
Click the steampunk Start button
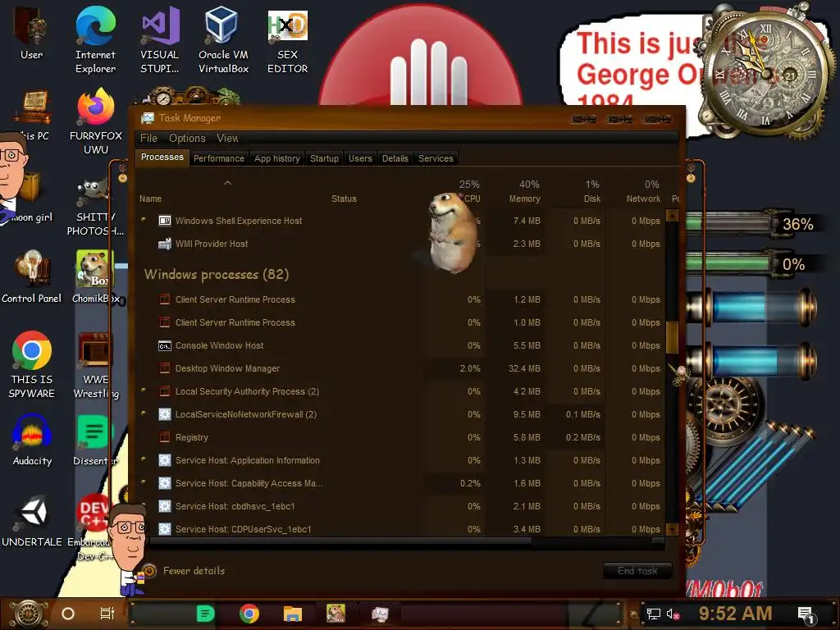click(x=28, y=614)
